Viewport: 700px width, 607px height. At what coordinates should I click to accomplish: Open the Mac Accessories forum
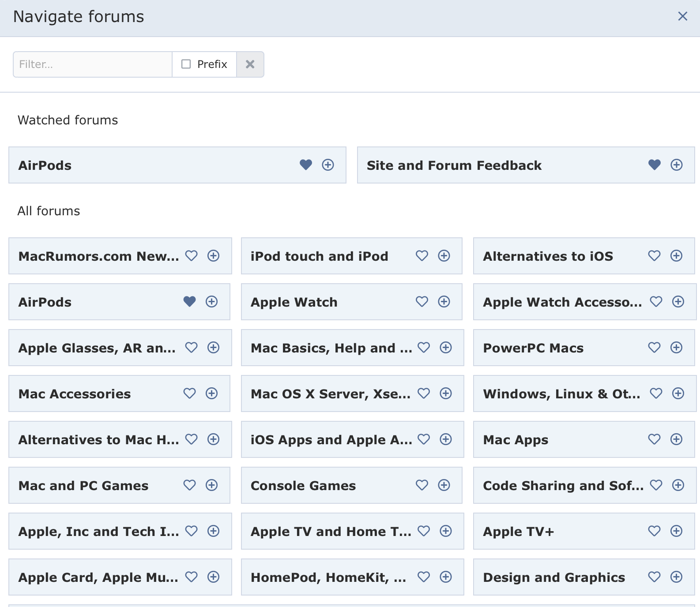(75, 394)
